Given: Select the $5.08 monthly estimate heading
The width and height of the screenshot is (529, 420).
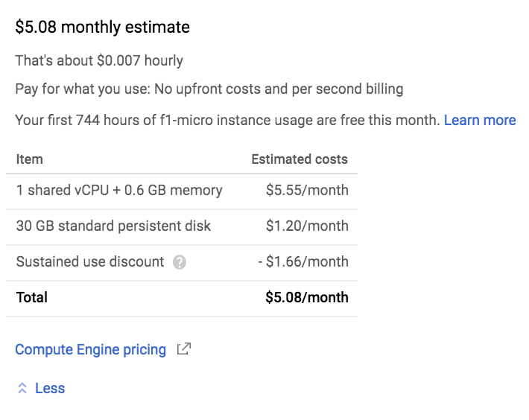Looking at the screenshot, I should point(103,27).
